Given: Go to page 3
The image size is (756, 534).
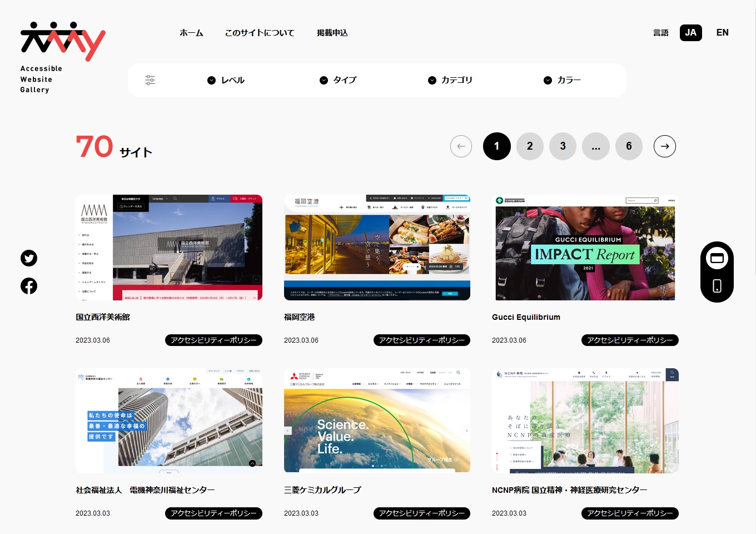Looking at the screenshot, I should click(563, 146).
